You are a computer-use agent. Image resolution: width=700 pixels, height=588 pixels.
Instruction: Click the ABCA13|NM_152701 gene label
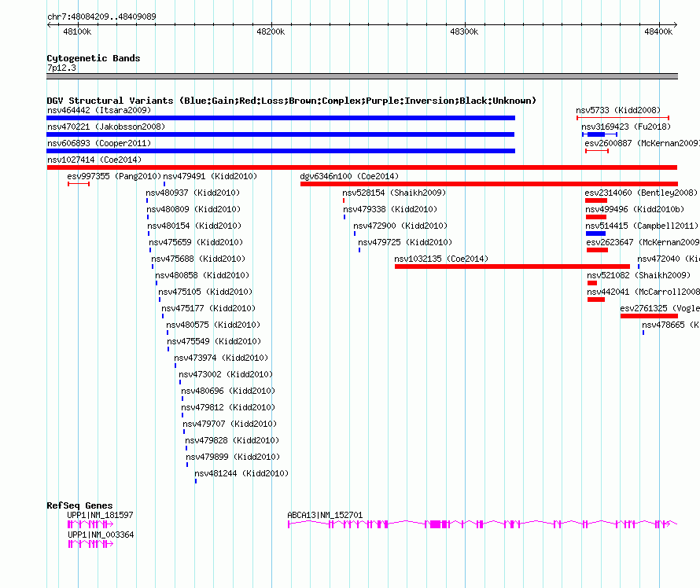(325, 515)
